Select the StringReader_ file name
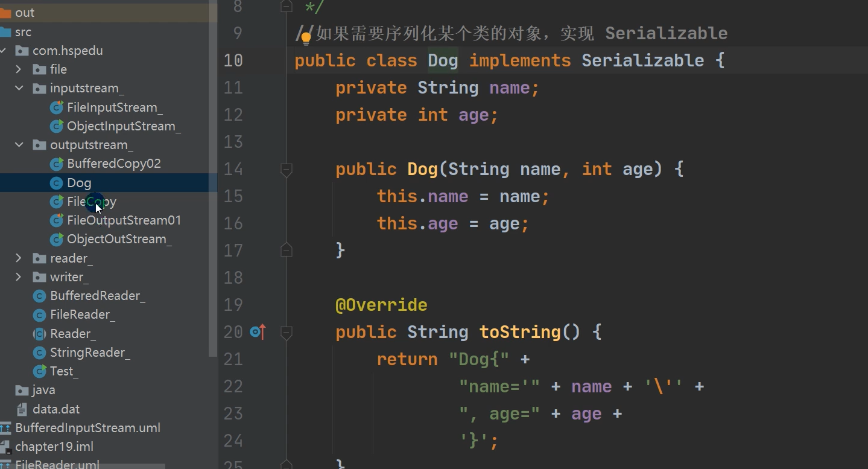 pos(90,353)
